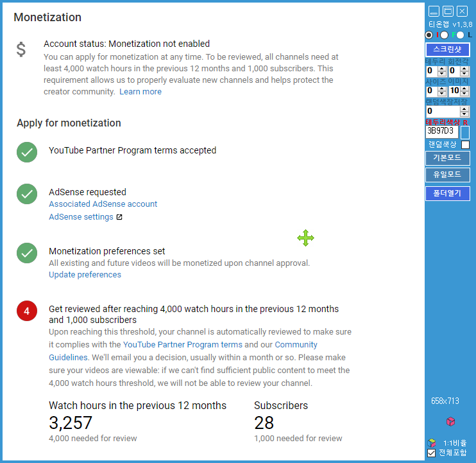Click 'Watch hours in the previous 12 months' label
476x463 pixels.
pos(137,406)
